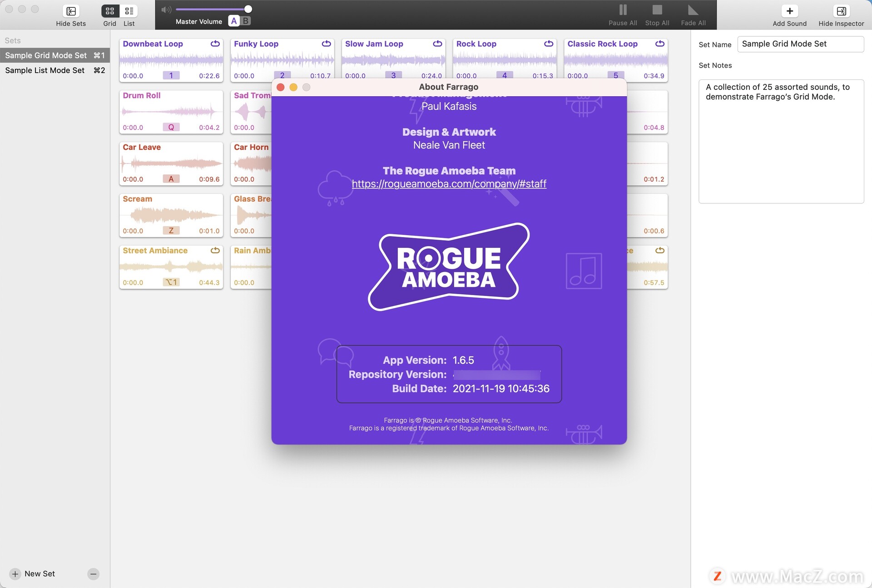This screenshot has height=588, width=872.
Task: Drag the Master Volume slider
Action: (248, 9)
